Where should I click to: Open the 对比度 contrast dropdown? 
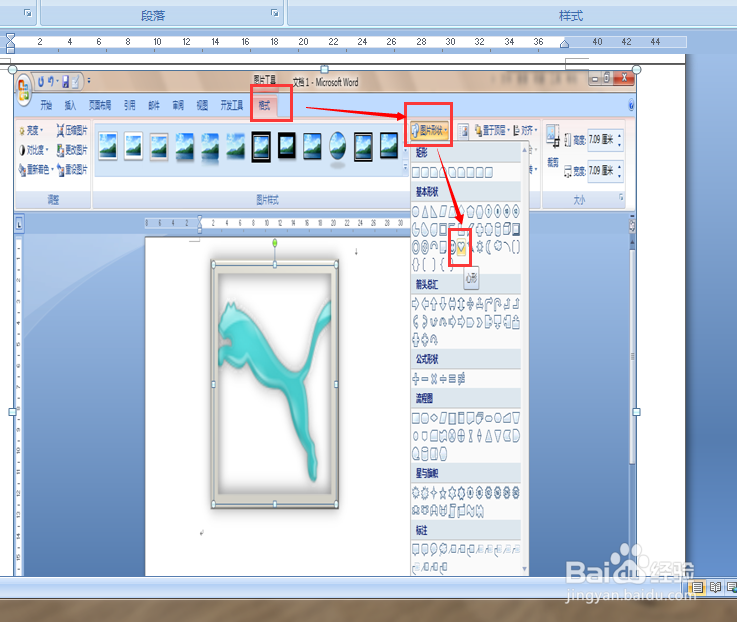pos(34,150)
